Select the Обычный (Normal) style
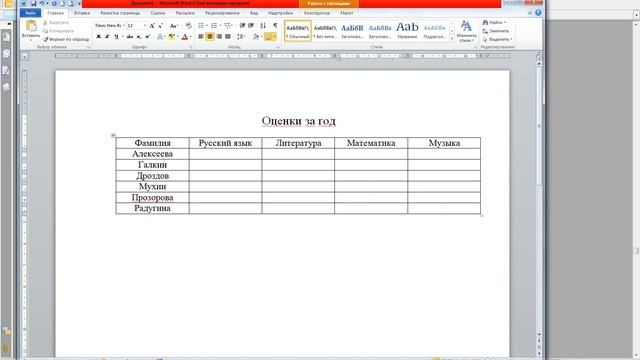Viewport: 640px width, 360px height. (x=298, y=31)
